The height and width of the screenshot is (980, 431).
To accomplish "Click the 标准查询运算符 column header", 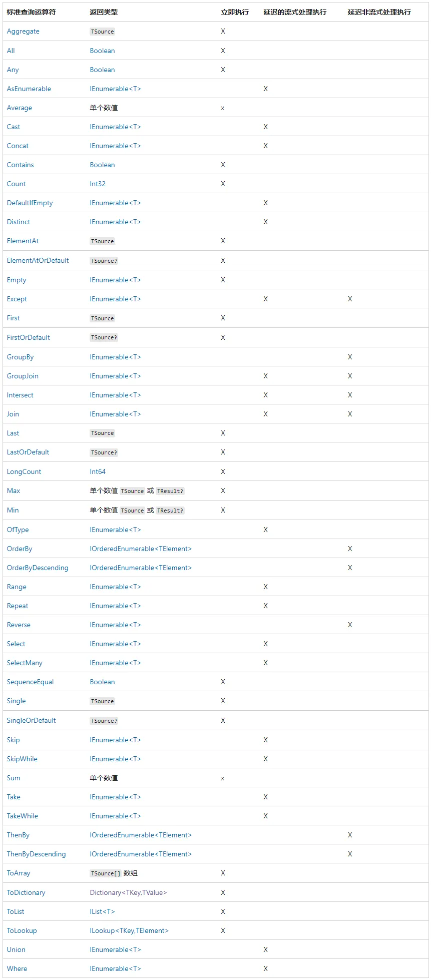I will (x=31, y=12).
